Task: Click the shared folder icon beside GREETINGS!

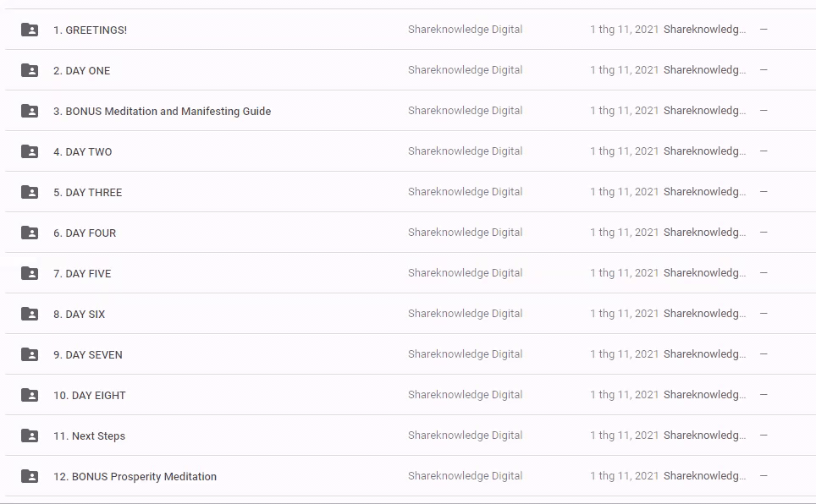Action: pos(30,30)
